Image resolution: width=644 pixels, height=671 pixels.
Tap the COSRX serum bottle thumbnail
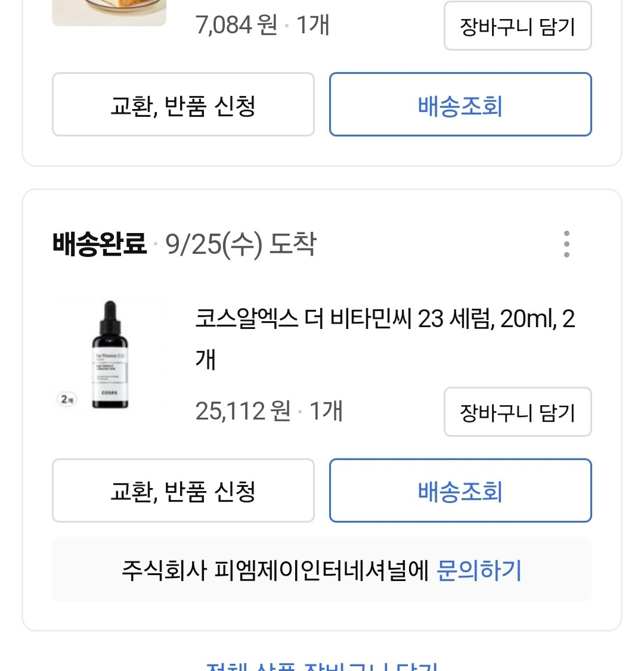(x=110, y=355)
